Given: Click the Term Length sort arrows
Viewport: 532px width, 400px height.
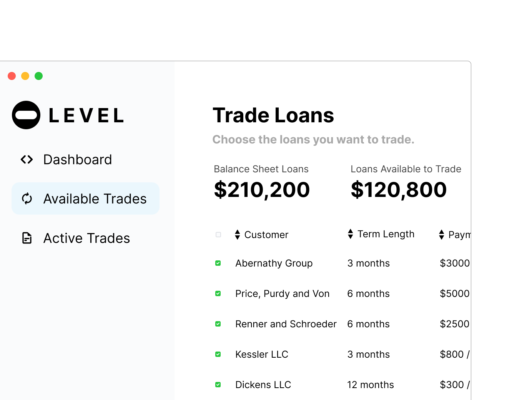Looking at the screenshot, I should click(x=350, y=234).
